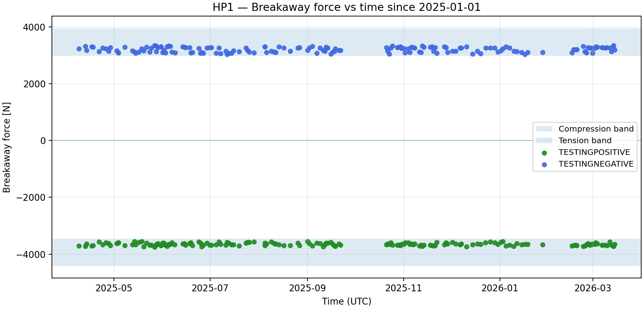Click the blue TESTINGNEGATIVE legend marker
The height and width of the screenshot is (309, 644).
click(544, 165)
